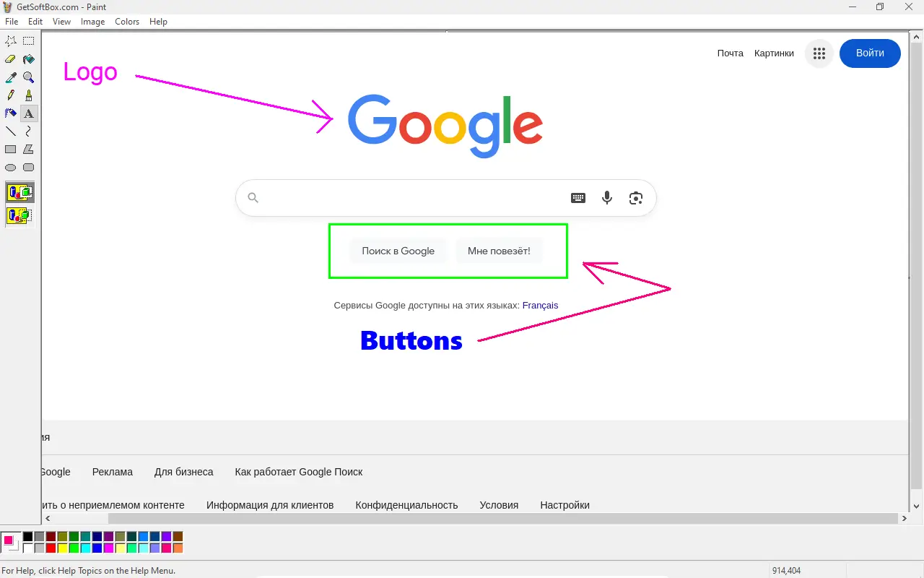Click the Français language link

540,306
